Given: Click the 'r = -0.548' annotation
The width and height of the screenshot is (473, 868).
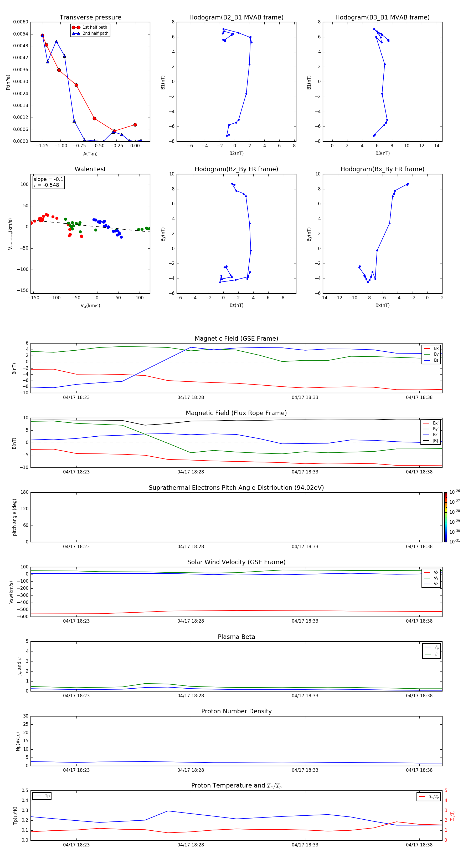Looking at the screenshot, I should pyautogui.click(x=47, y=185).
